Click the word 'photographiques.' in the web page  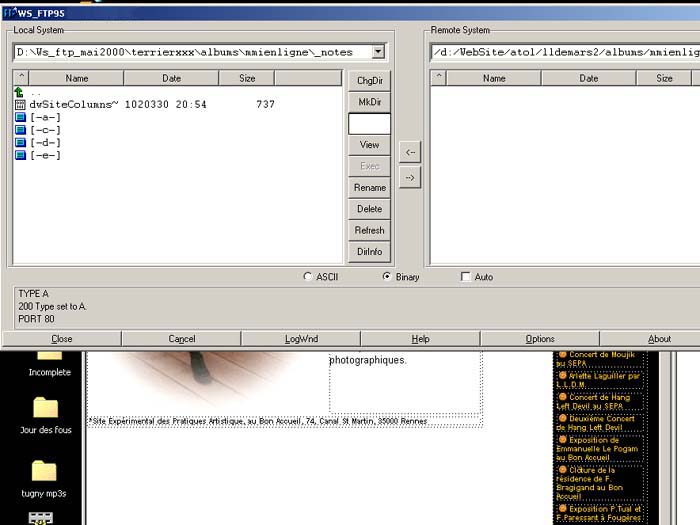click(368, 360)
